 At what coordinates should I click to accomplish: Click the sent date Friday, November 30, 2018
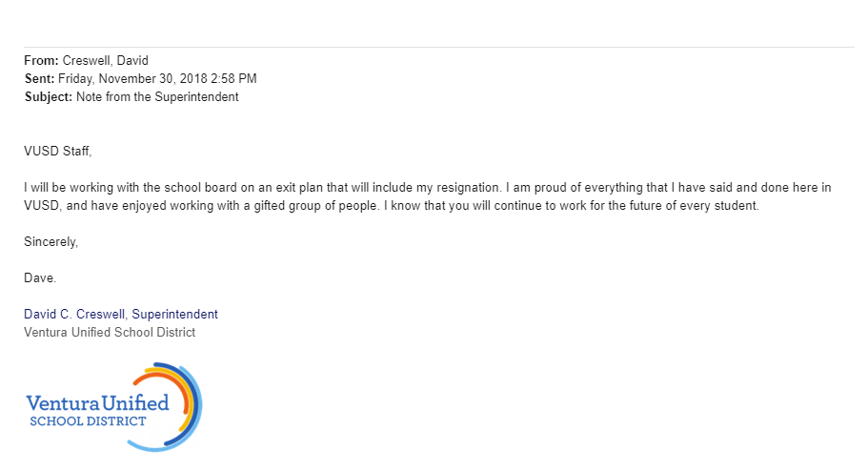(x=132, y=78)
